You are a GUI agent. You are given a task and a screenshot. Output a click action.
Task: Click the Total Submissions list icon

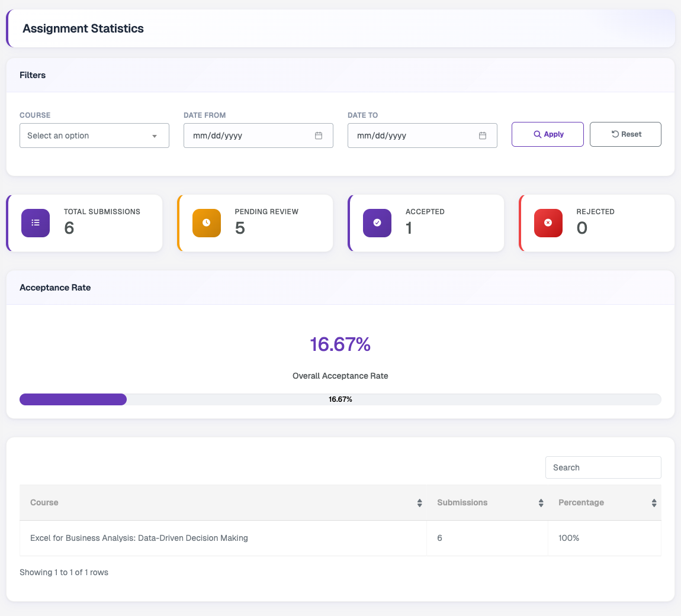click(36, 222)
